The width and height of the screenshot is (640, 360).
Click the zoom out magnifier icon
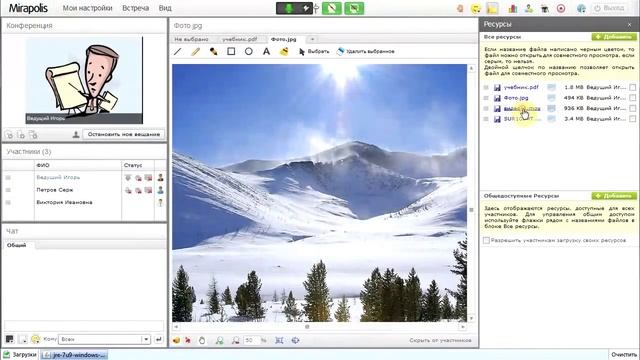(x=236, y=340)
